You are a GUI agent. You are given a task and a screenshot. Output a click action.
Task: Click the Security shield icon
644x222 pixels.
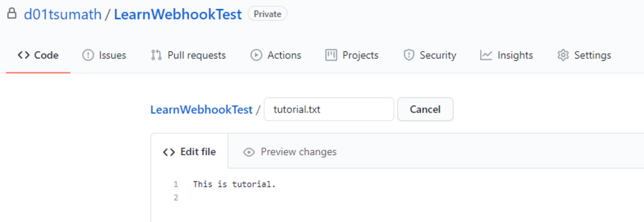(409, 55)
